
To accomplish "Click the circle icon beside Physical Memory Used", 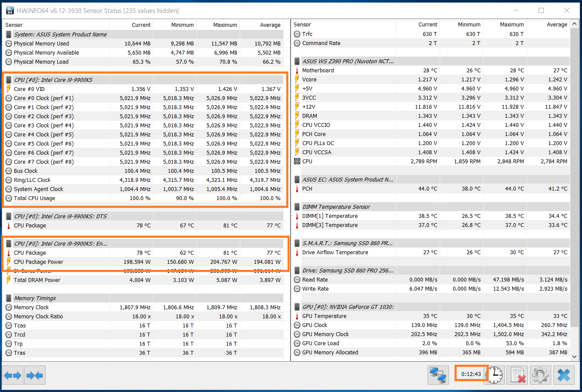I will (9, 43).
